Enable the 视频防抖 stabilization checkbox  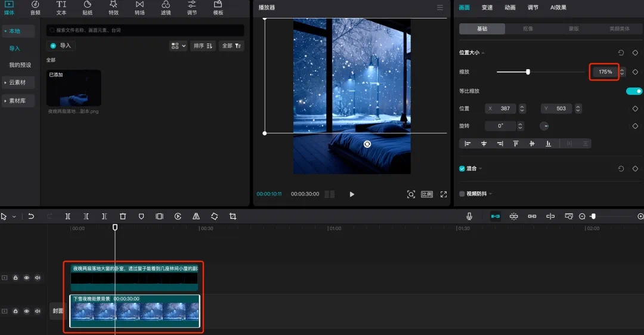(462, 194)
